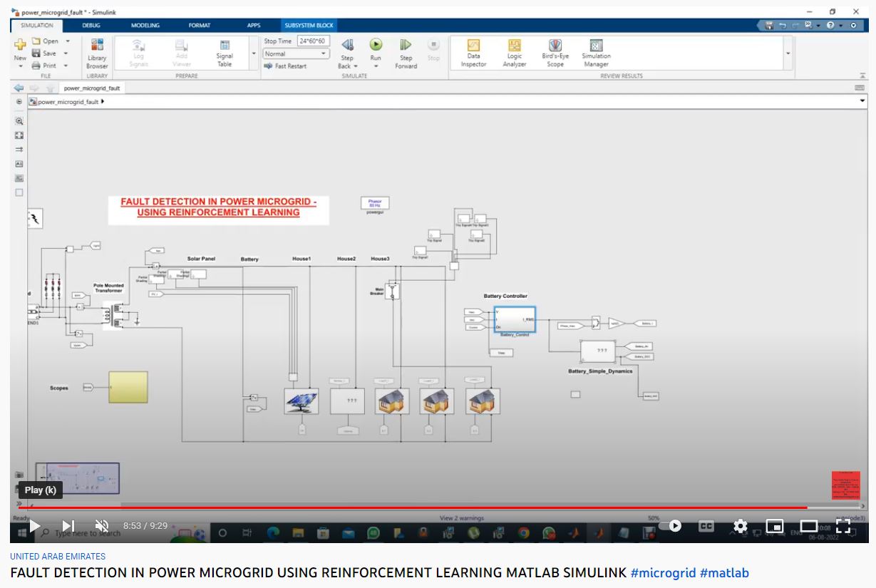The height and width of the screenshot is (588, 876).
Task: Open the YouTube player settings gear menu
Action: point(740,526)
